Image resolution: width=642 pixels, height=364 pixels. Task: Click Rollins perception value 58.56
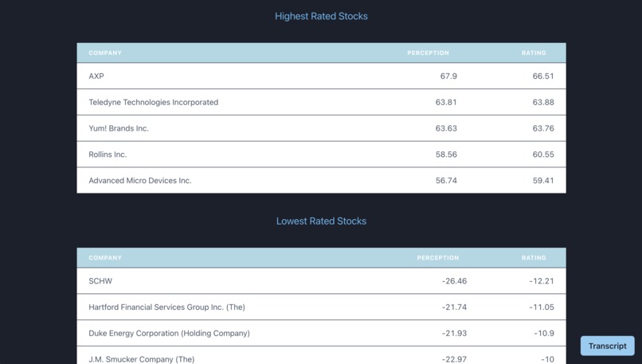pyautogui.click(x=446, y=155)
